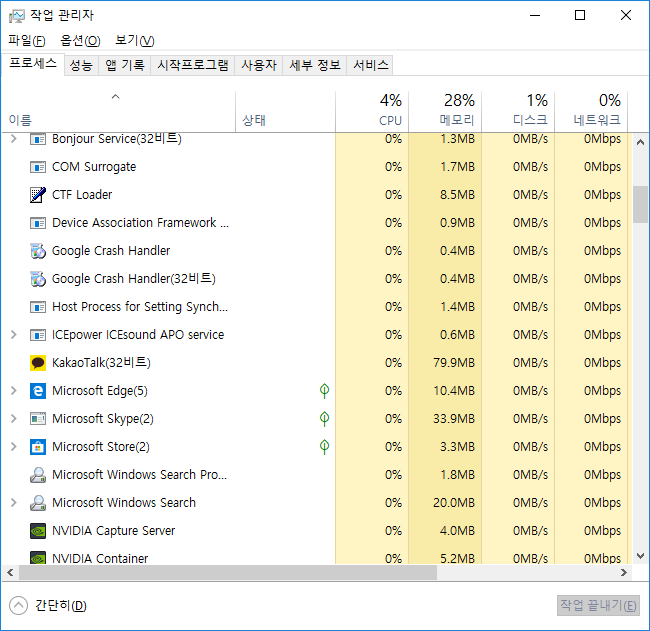
Task: Click the NVIDIA Container icon
Action: [38, 558]
